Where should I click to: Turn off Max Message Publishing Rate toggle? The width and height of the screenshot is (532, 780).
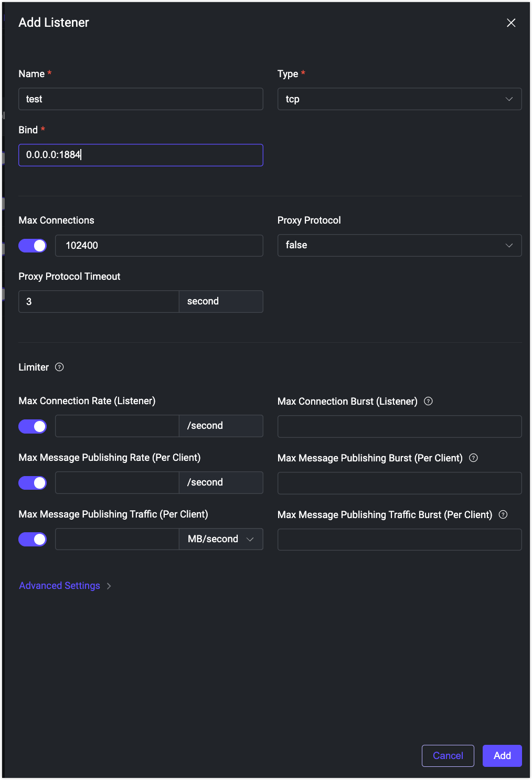(x=33, y=483)
